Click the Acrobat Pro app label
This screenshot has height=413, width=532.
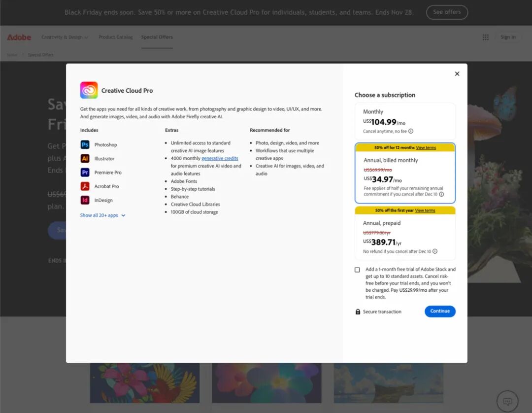(x=106, y=186)
